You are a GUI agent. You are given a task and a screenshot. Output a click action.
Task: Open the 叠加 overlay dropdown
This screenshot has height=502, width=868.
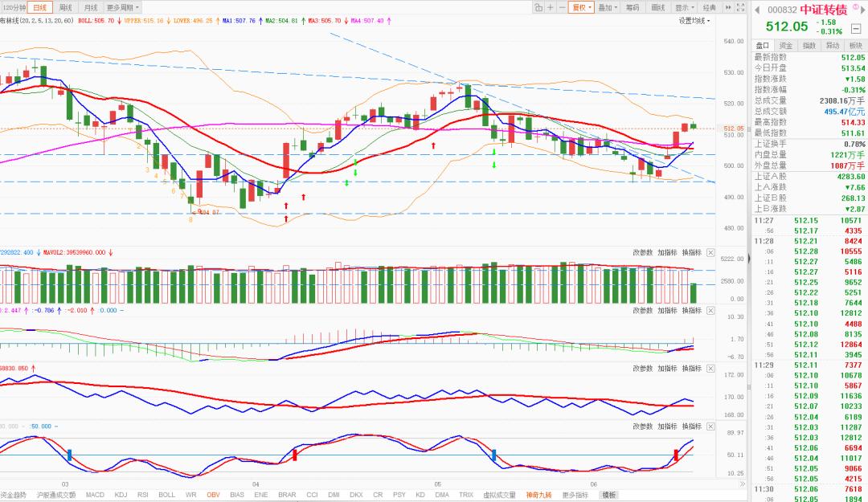click(608, 8)
